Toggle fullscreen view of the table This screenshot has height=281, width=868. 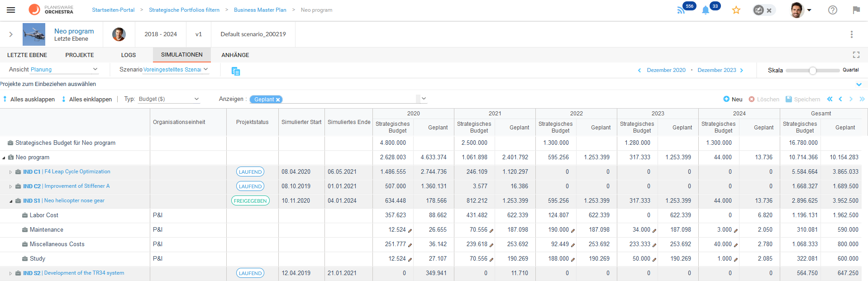[x=856, y=55]
